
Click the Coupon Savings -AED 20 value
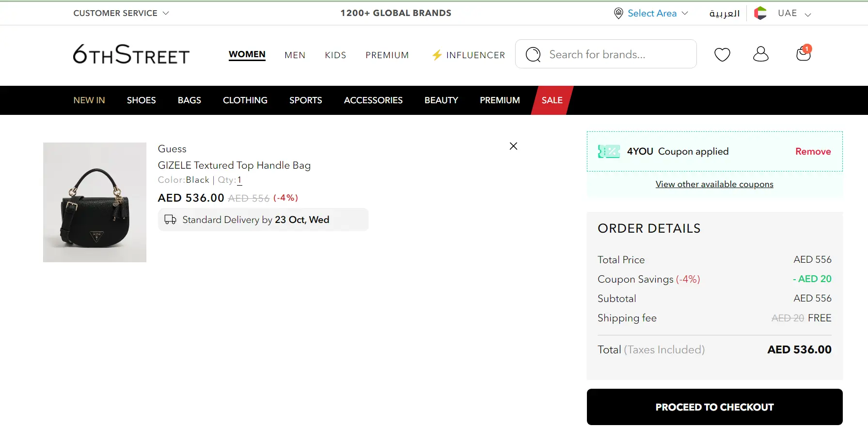[812, 279]
